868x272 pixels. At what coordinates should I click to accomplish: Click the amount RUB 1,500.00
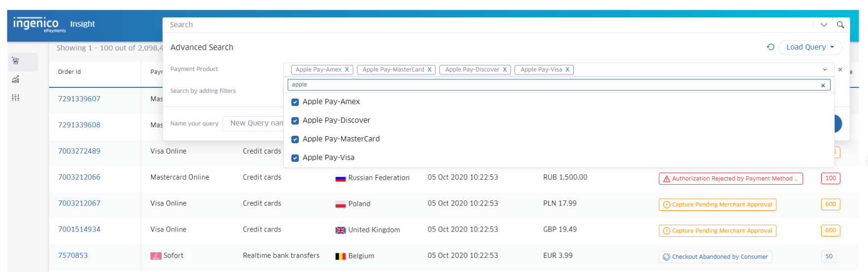(x=565, y=177)
